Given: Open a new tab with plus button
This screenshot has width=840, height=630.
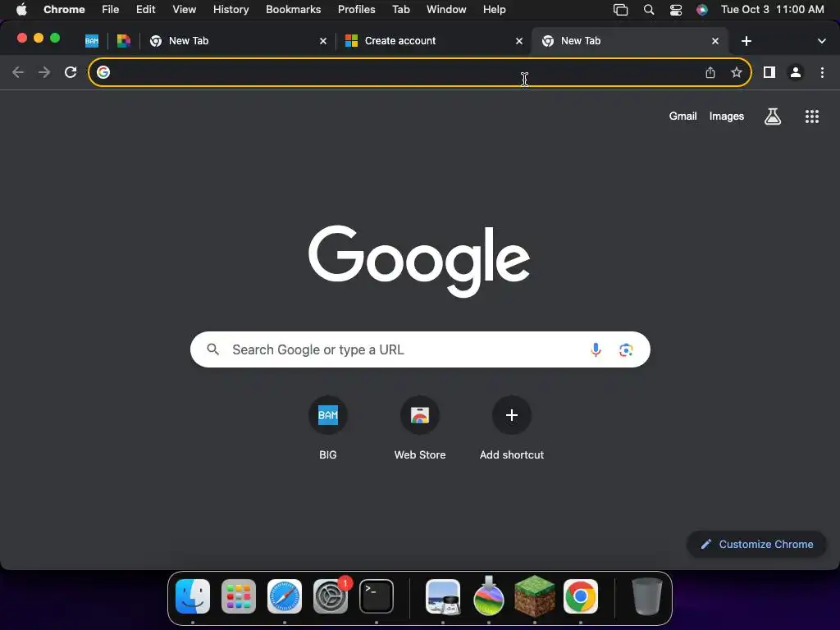Looking at the screenshot, I should pos(746,41).
